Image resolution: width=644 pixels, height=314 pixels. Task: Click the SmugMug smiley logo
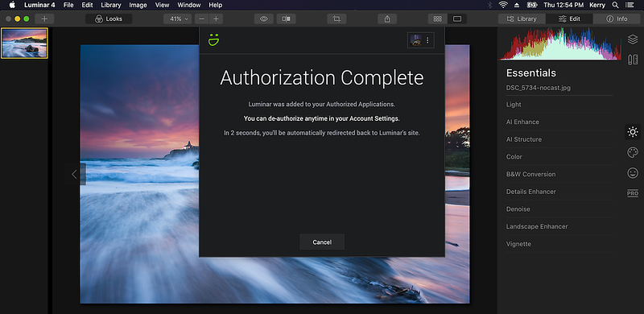pos(213,40)
